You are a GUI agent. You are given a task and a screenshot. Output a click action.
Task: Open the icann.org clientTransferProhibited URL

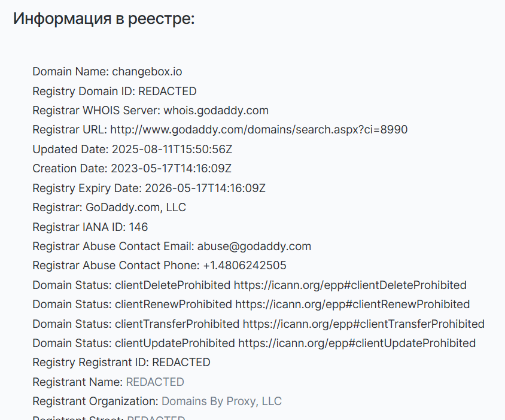point(363,324)
